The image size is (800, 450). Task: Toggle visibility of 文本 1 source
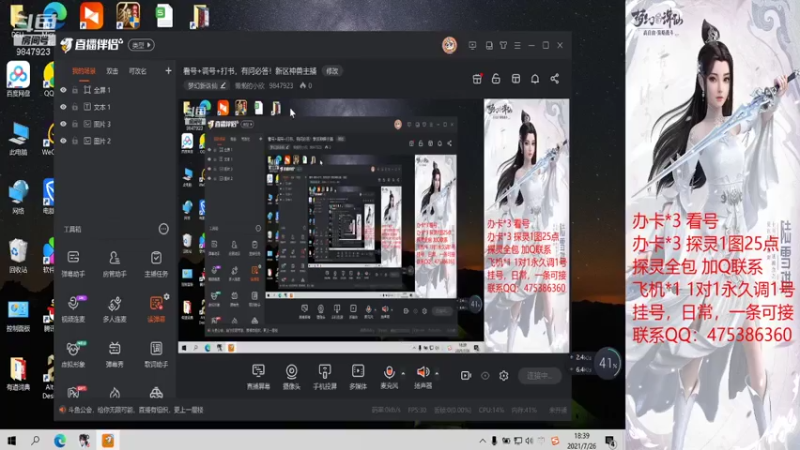click(x=63, y=107)
